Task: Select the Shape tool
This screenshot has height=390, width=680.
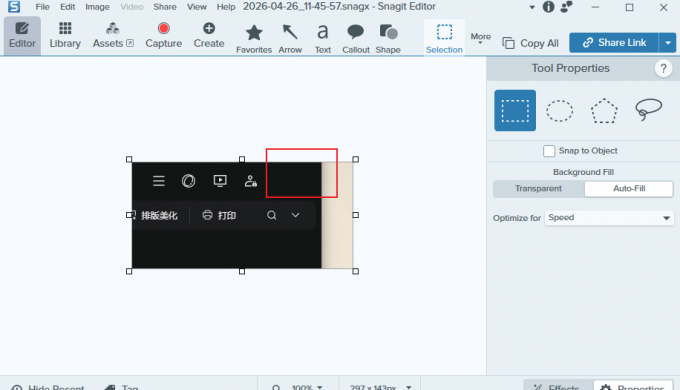Action: pos(388,39)
